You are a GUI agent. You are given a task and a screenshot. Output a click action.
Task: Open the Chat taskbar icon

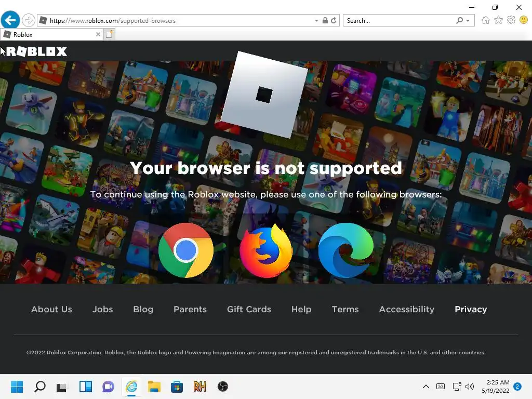108,387
